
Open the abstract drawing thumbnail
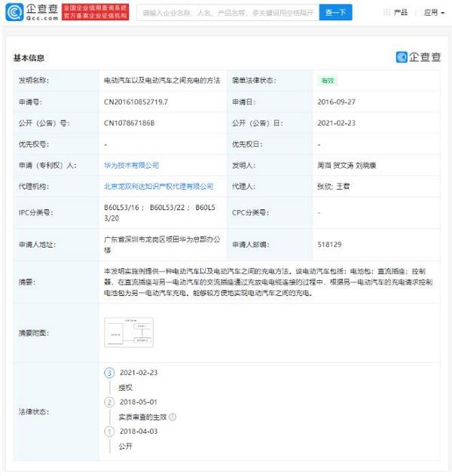pos(128,332)
